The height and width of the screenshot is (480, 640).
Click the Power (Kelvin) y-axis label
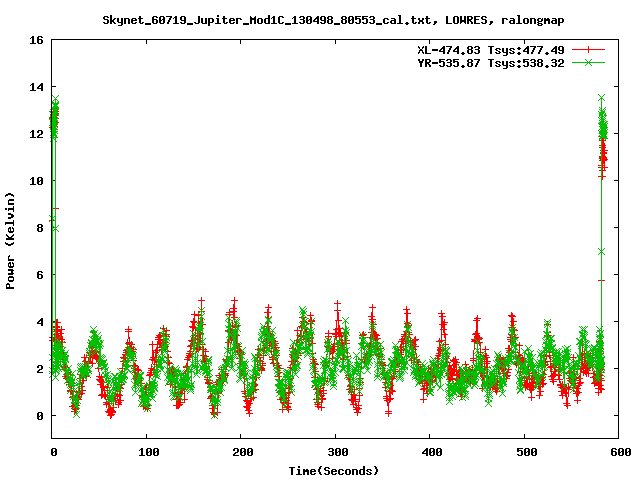point(10,241)
